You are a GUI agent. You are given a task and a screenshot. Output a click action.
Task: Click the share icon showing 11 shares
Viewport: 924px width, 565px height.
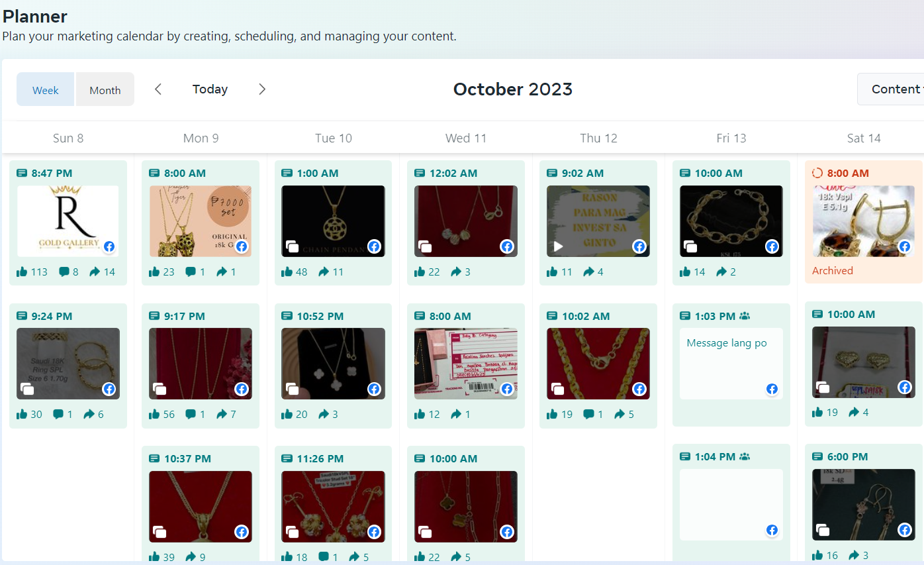point(324,272)
